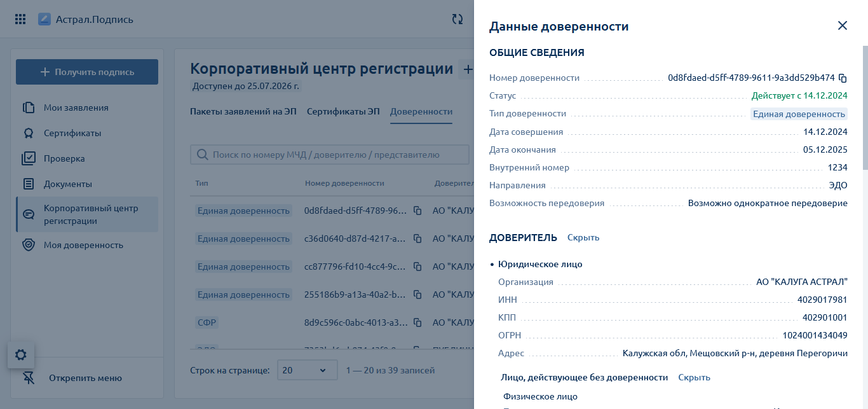868x409 pixels.
Task: Click Возможно однократное передоверие value
Action: 768,203
